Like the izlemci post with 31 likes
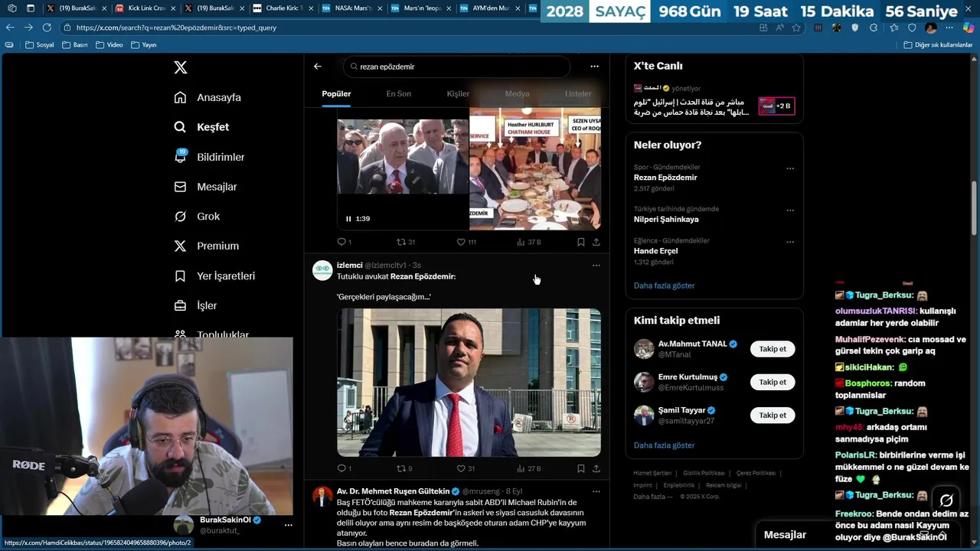980x551 pixels. pyautogui.click(x=465, y=468)
